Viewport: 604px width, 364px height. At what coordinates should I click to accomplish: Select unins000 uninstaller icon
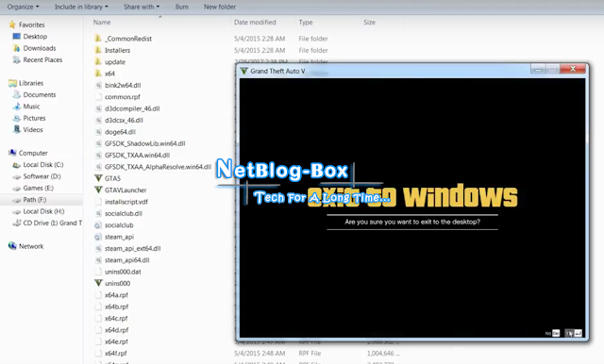[x=98, y=283]
